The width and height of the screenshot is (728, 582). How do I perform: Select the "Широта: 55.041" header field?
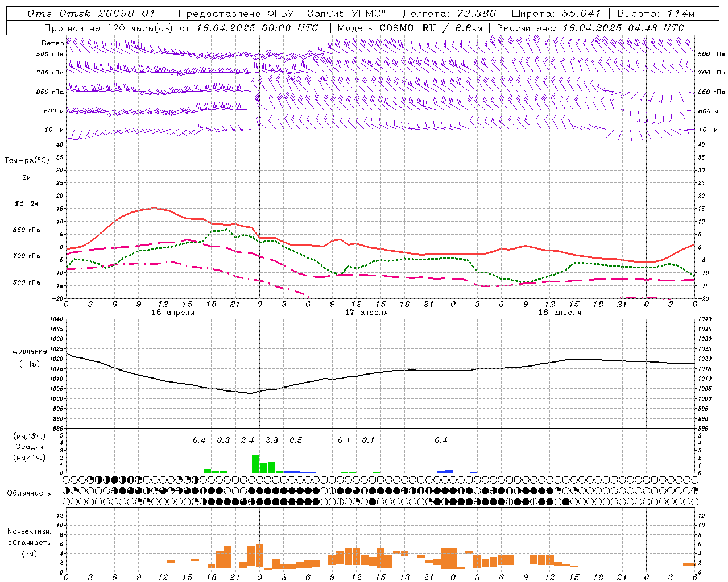click(556, 14)
